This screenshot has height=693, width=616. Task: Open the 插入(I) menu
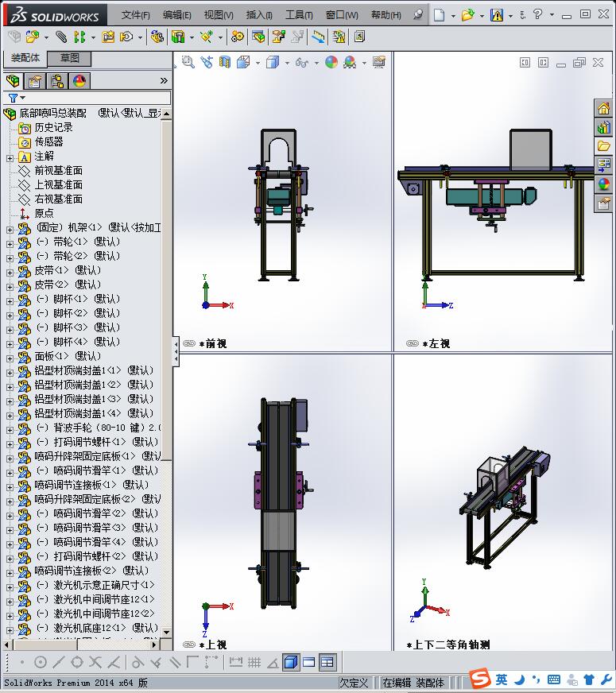pyautogui.click(x=259, y=15)
